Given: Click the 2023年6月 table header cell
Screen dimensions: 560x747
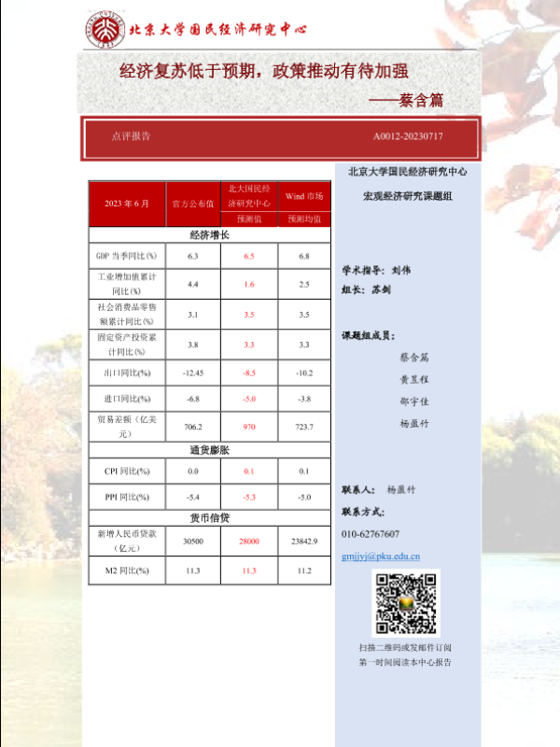Looking at the screenshot, I should (x=127, y=203).
